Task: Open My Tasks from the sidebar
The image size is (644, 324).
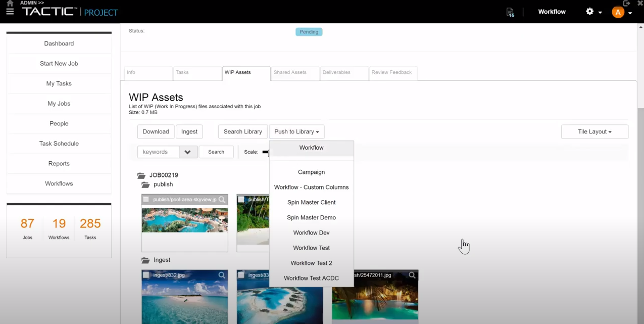Action: pos(59,83)
